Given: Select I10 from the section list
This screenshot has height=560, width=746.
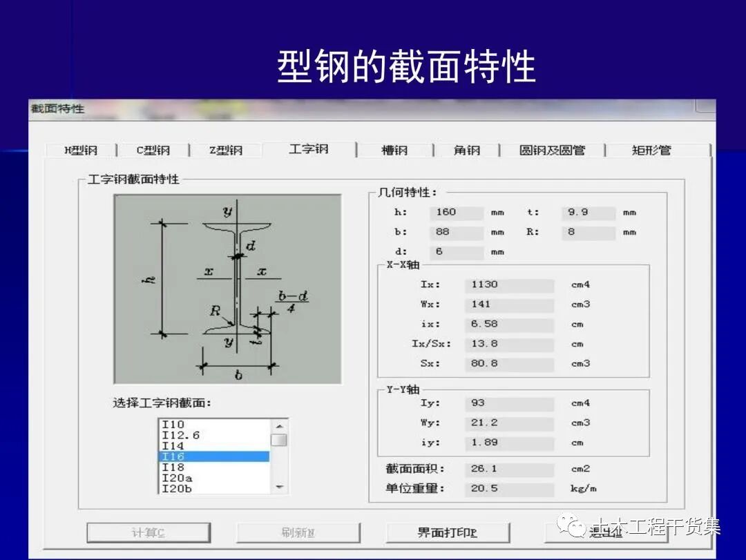Looking at the screenshot, I should 175,426.
